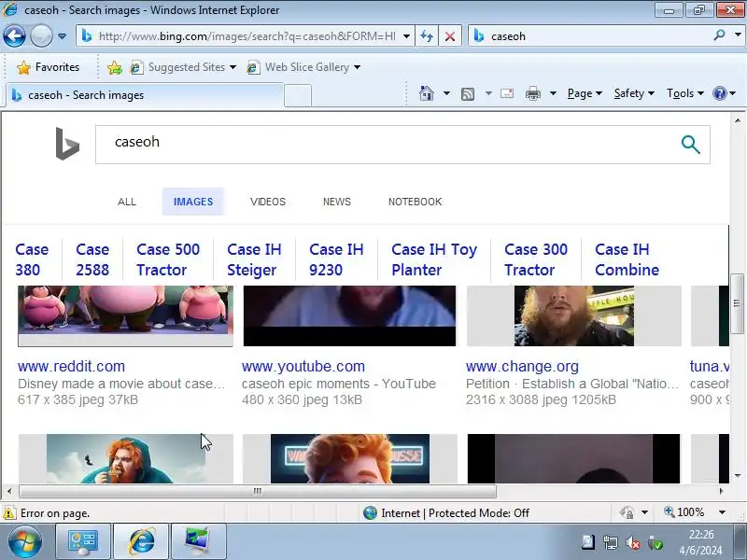
Task: Click the Case IH Combine suggestion
Action: [x=627, y=259]
